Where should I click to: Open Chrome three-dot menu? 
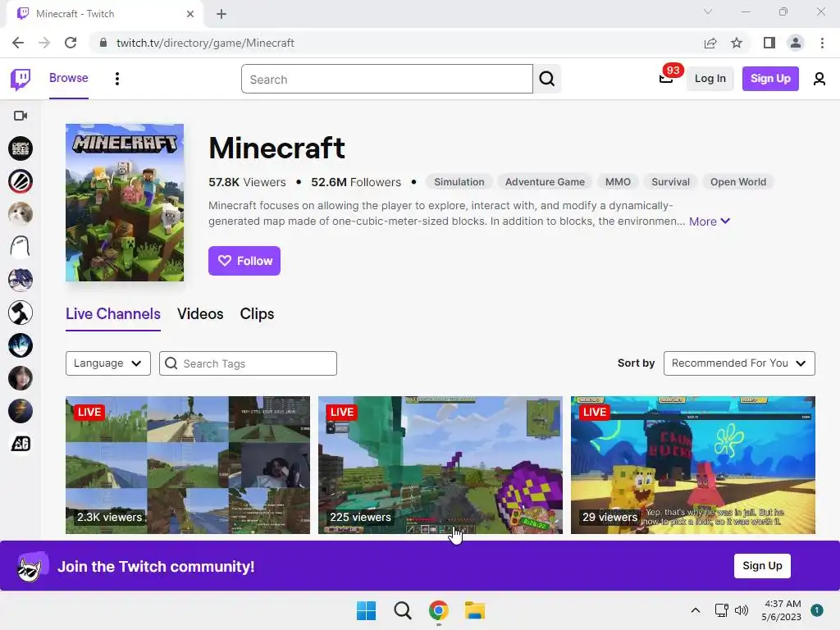822,43
